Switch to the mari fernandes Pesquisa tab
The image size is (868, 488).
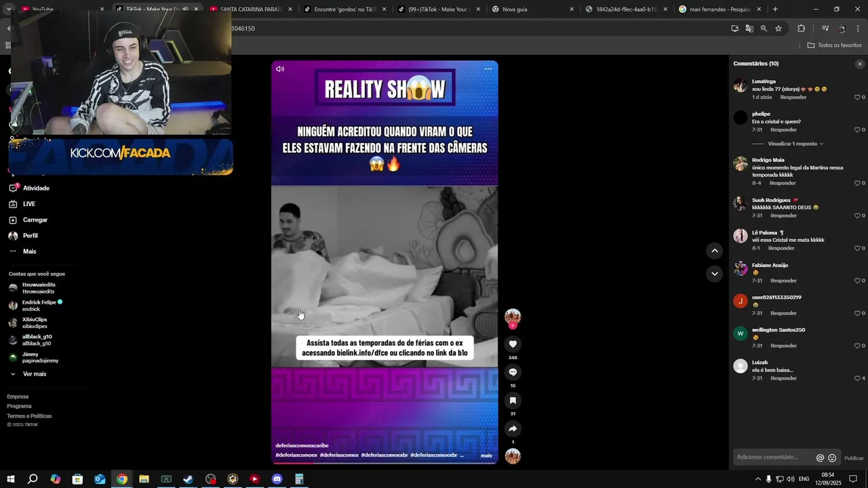721,9
